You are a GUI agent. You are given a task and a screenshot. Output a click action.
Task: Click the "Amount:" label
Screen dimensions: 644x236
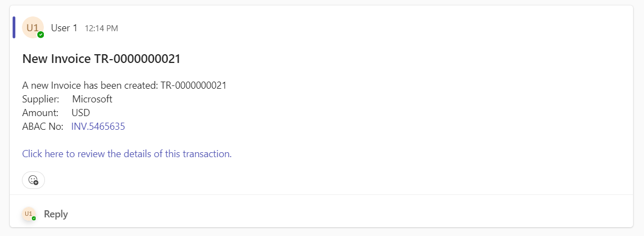click(40, 113)
